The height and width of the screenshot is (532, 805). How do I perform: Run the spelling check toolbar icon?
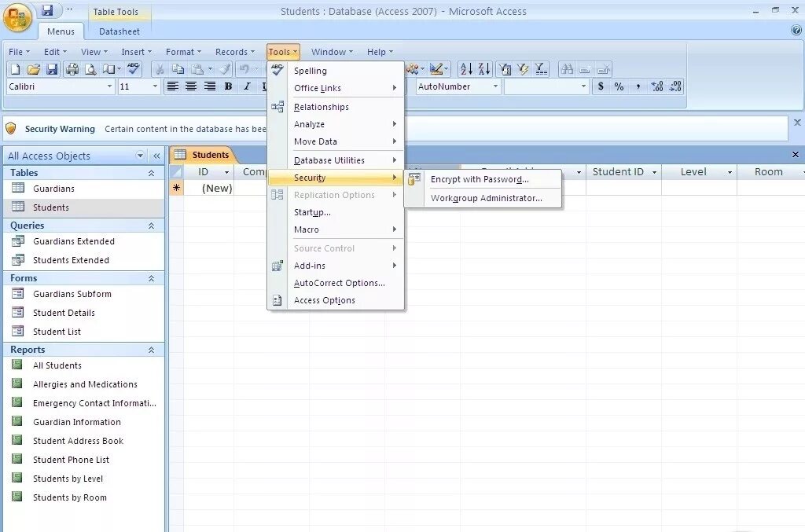(134, 69)
